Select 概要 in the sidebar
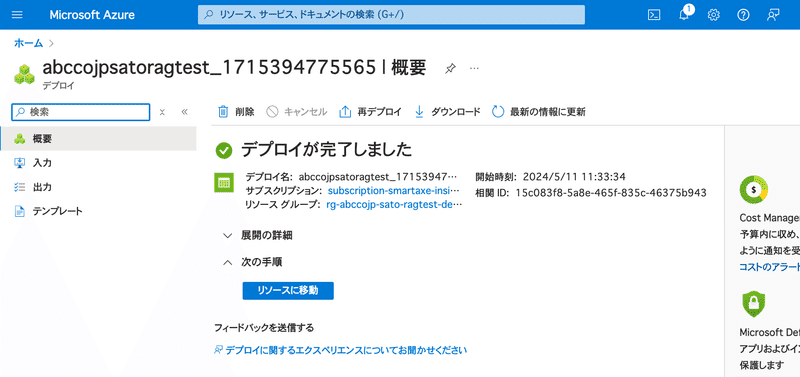The image size is (800, 377). click(x=98, y=139)
